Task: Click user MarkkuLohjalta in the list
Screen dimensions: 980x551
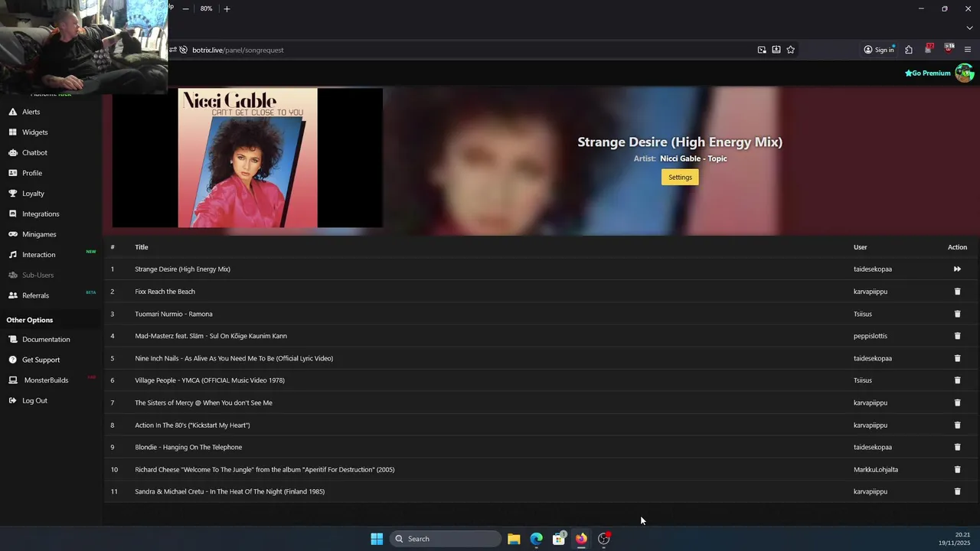Action: pos(876,469)
